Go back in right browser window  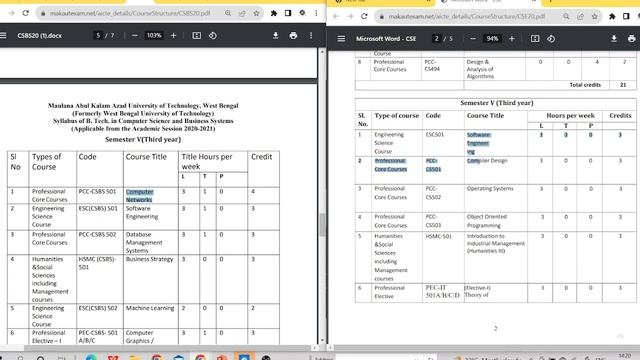coord(336,16)
